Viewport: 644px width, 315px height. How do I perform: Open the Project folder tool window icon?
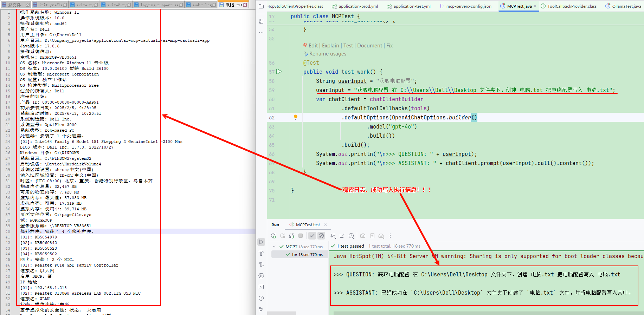pyautogui.click(x=261, y=6)
